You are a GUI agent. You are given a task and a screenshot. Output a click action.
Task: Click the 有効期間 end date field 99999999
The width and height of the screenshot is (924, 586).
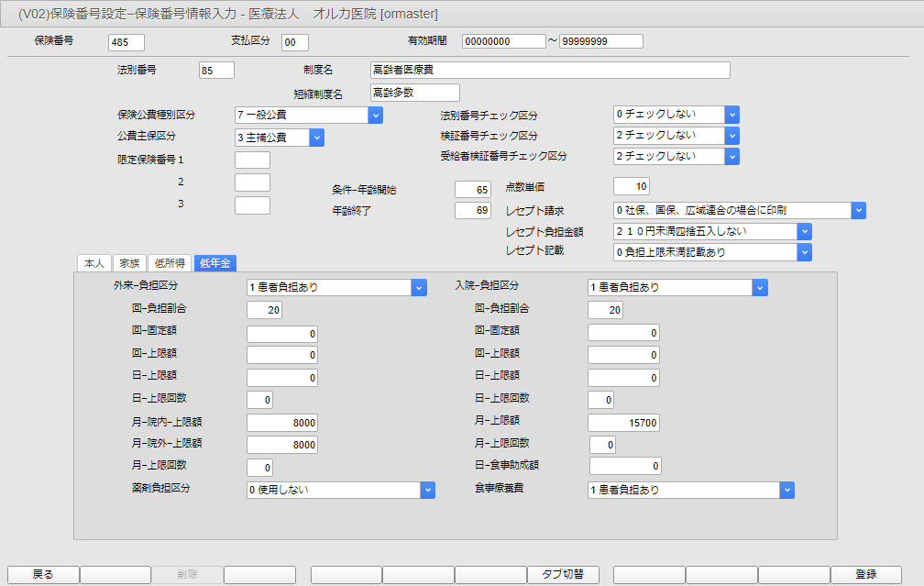pyautogui.click(x=601, y=41)
